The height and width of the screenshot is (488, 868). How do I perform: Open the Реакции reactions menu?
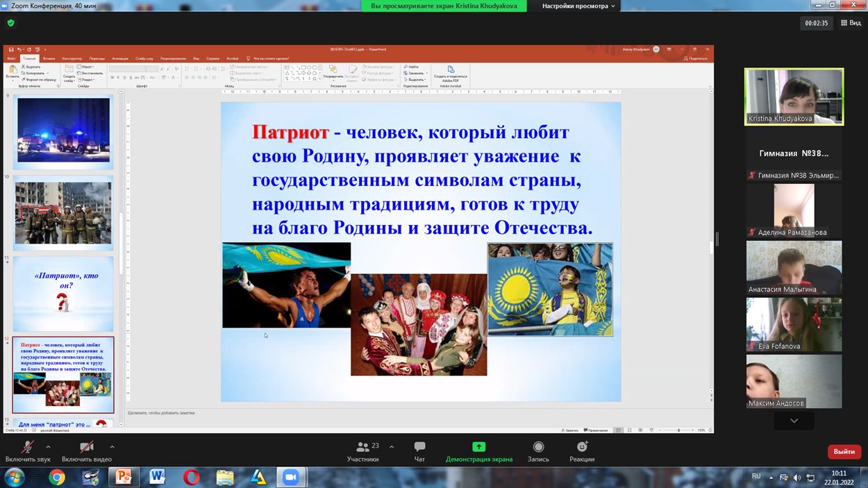click(x=582, y=451)
